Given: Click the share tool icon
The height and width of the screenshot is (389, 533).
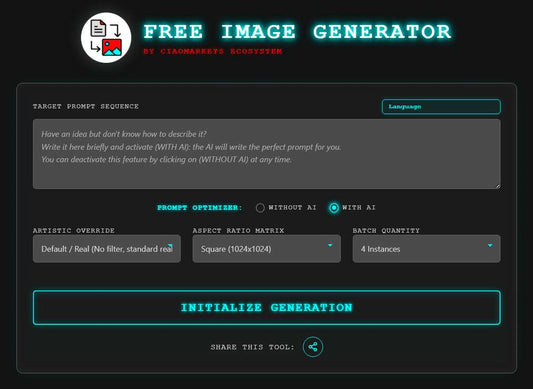Looking at the screenshot, I should pyautogui.click(x=313, y=347).
